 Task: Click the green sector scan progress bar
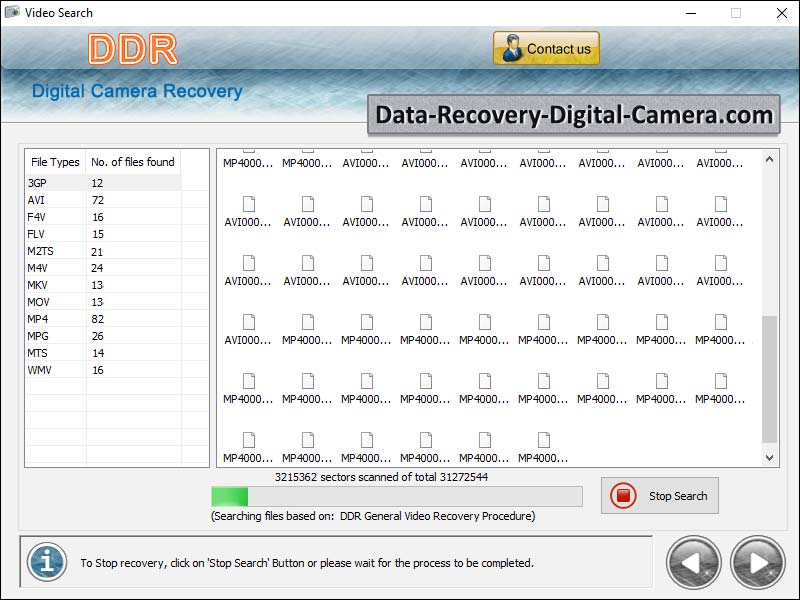pyautogui.click(x=397, y=496)
